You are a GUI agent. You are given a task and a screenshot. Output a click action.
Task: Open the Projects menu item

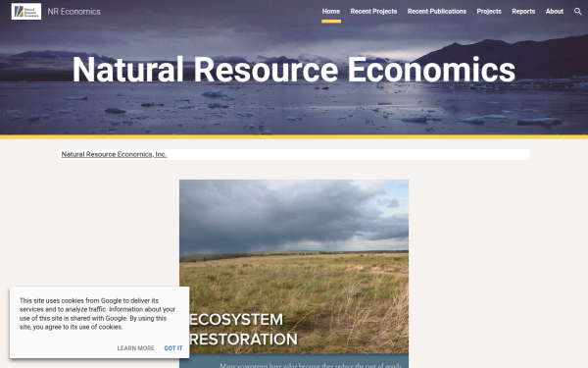point(489,11)
